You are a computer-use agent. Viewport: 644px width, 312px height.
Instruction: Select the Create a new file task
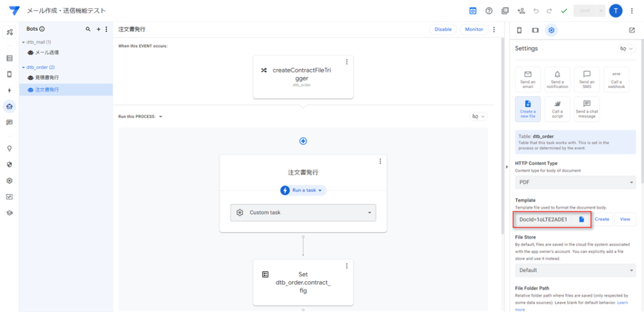[528, 109]
